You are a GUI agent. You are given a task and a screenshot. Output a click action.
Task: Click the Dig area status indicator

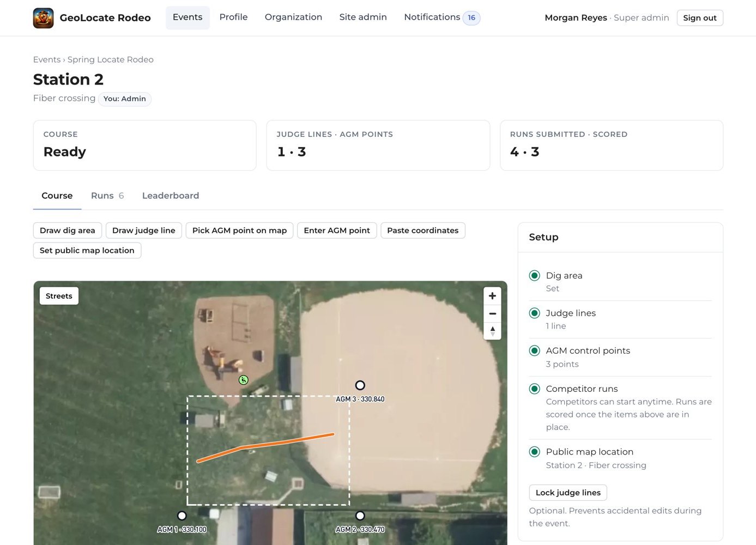click(535, 275)
